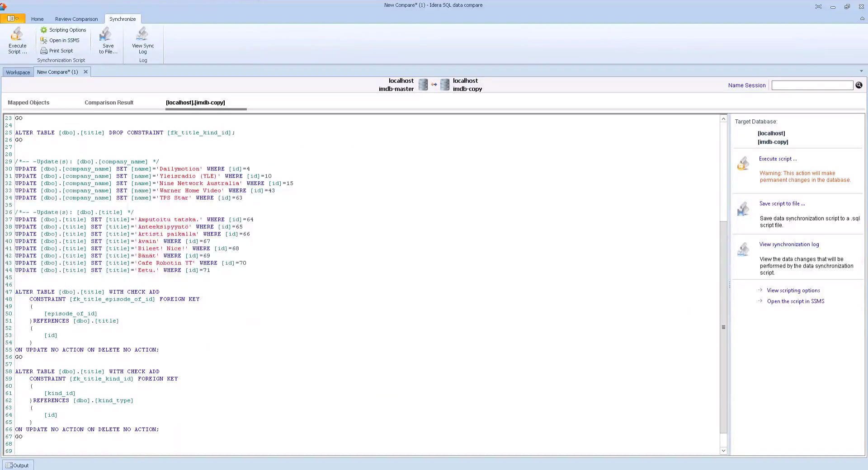Collapse the ribbon using the top-right chevron
The image size is (868, 470).
(x=862, y=19)
